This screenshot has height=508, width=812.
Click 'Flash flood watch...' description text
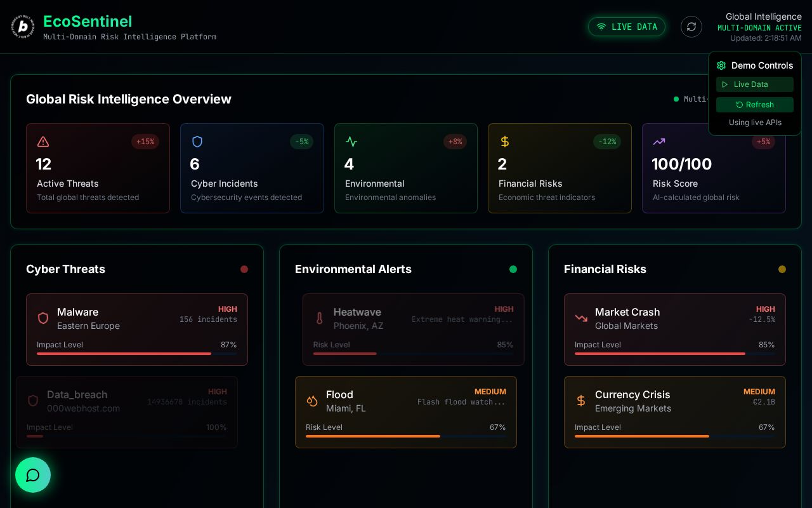(461, 402)
